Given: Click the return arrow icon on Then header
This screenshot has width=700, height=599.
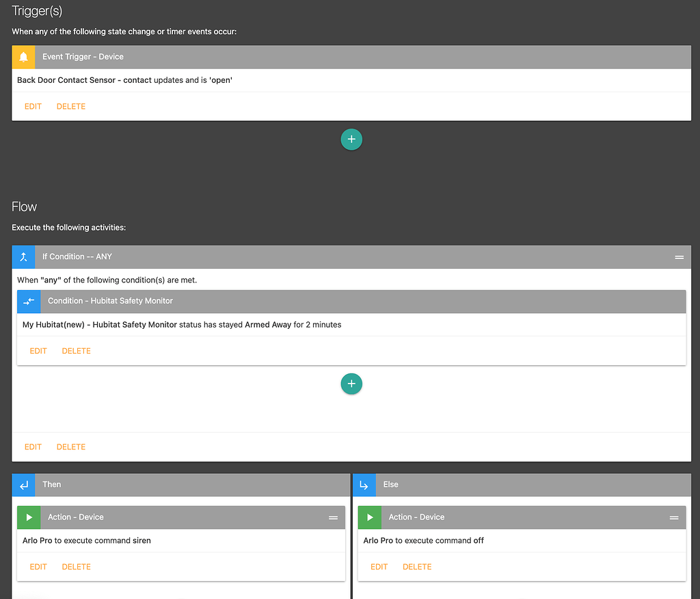Looking at the screenshot, I should pos(23,485).
